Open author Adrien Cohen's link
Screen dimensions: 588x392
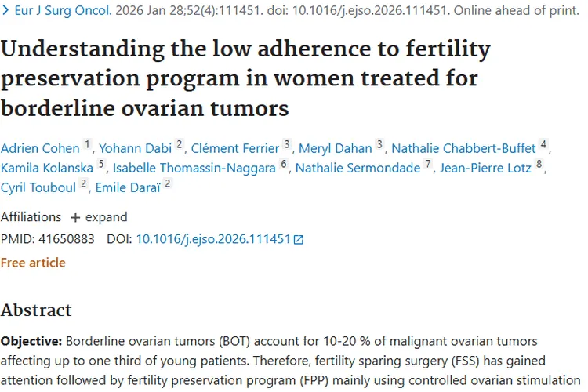40,148
